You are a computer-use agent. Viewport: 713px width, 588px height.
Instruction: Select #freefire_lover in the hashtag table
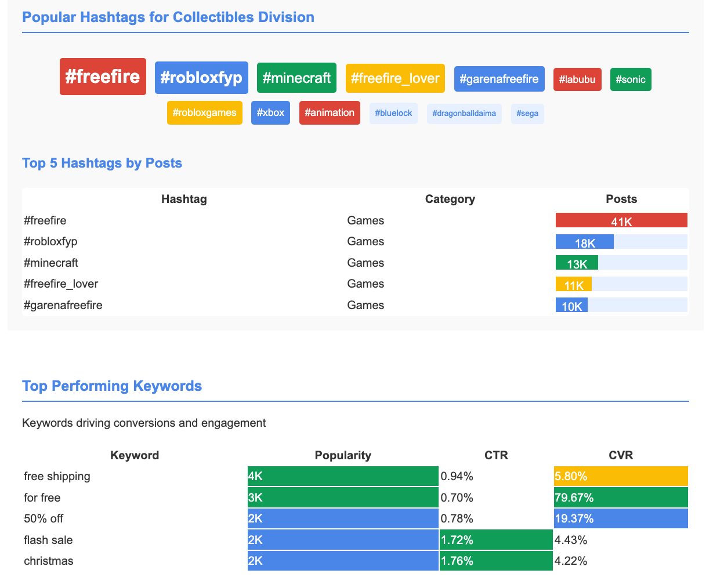tap(61, 284)
